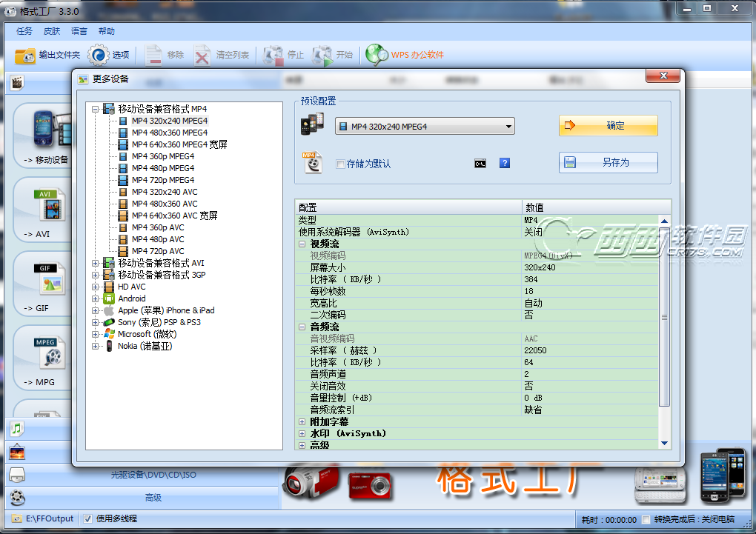The height and width of the screenshot is (534, 756).
Task: Click the Microsoft Windows logo tree icon
Action: coord(110,334)
